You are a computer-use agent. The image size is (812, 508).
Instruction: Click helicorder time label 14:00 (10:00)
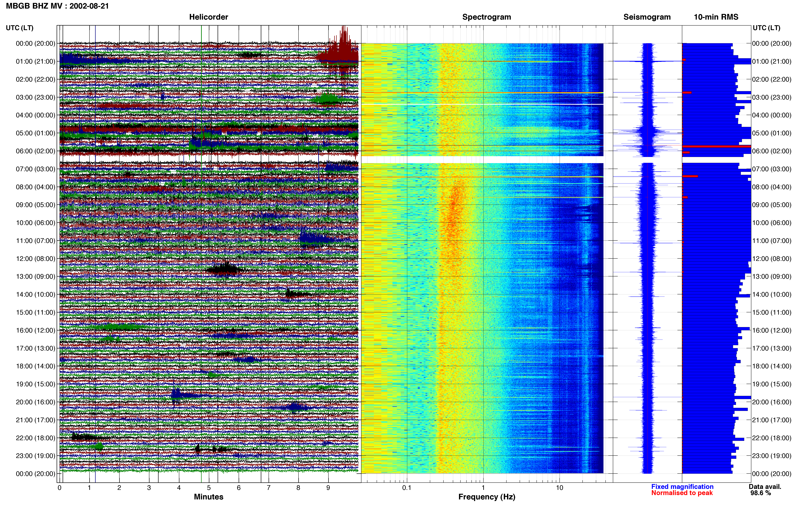(x=36, y=294)
